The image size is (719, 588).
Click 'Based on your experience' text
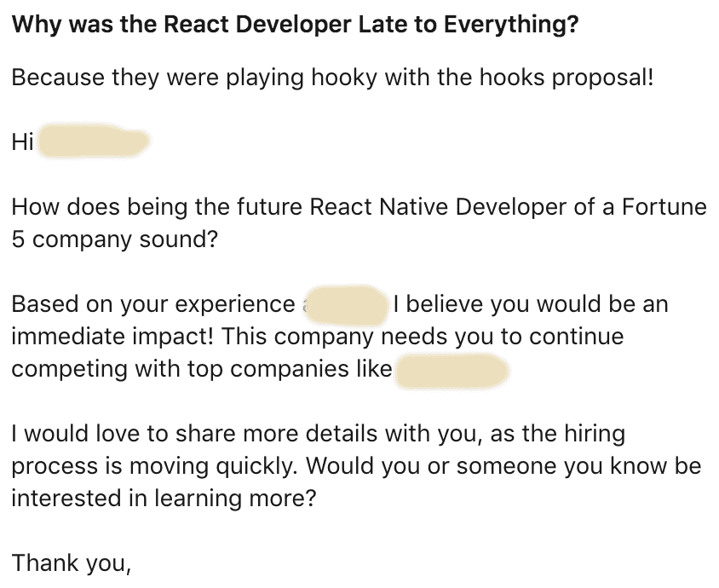coord(153,304)
